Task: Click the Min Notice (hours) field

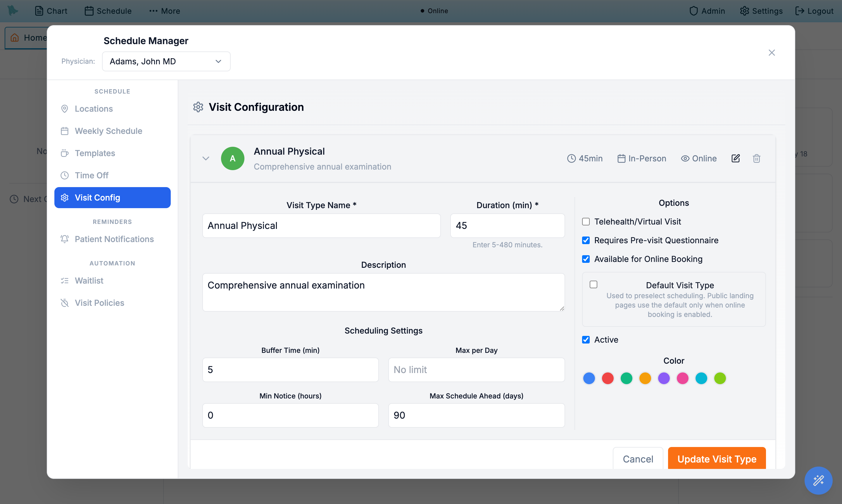Action: [290, 415]
